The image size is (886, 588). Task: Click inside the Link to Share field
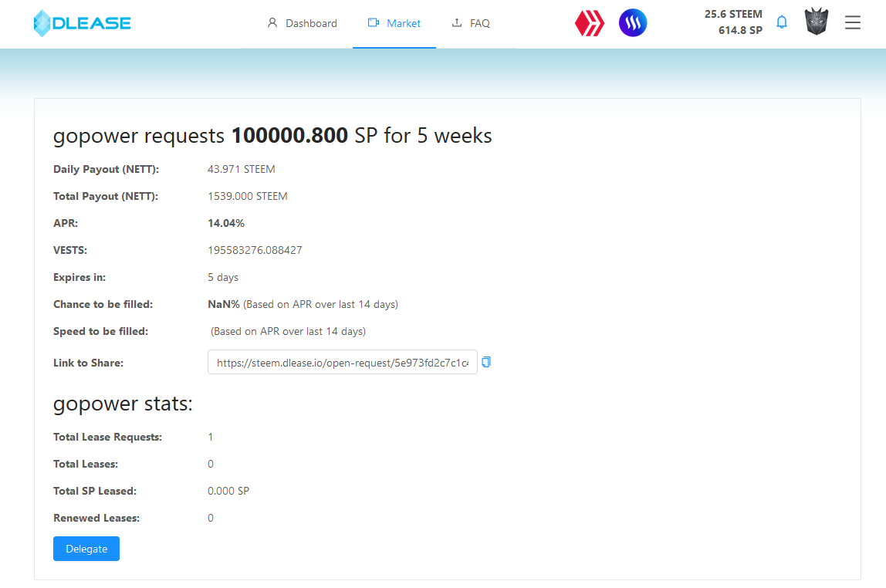(342, 363)
